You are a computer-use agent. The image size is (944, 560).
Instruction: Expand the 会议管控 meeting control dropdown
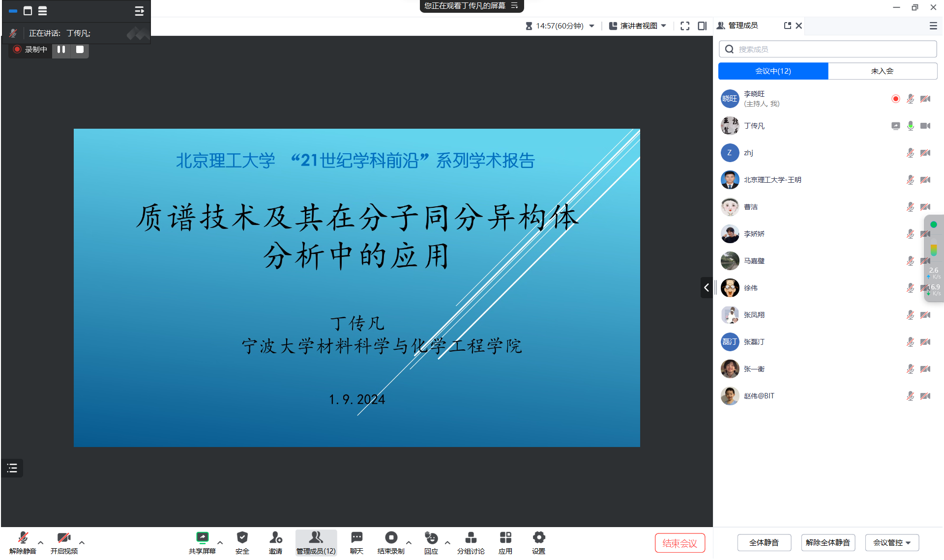coord(891,542)
